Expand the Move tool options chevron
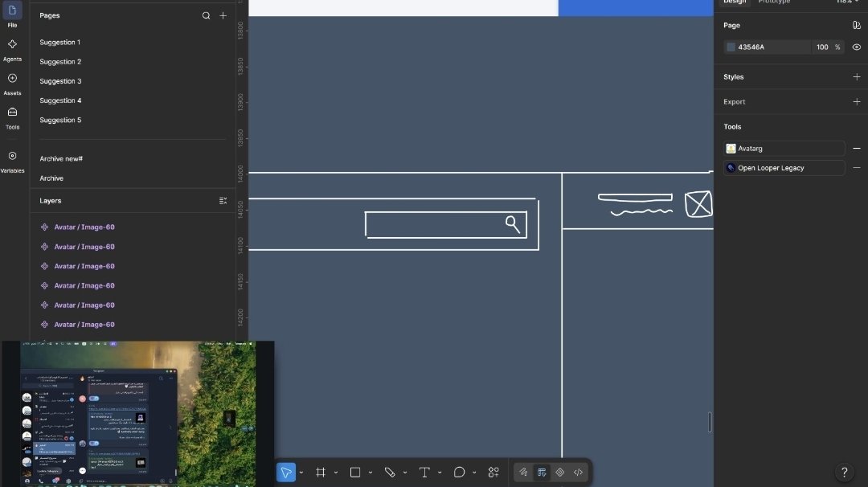868x487 pixels. coord(301,473)
